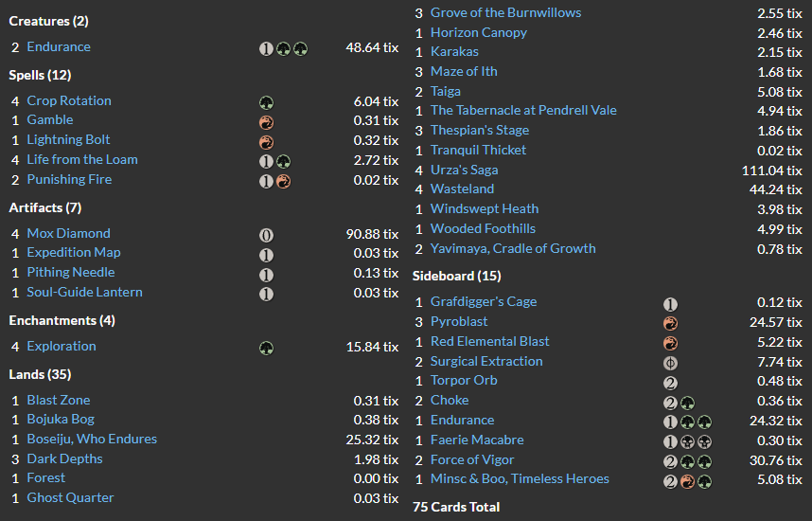The image size is (812, 521).
Task: Click the Yavimaya, Cradle of Growth link
Action: coord(513,248)
